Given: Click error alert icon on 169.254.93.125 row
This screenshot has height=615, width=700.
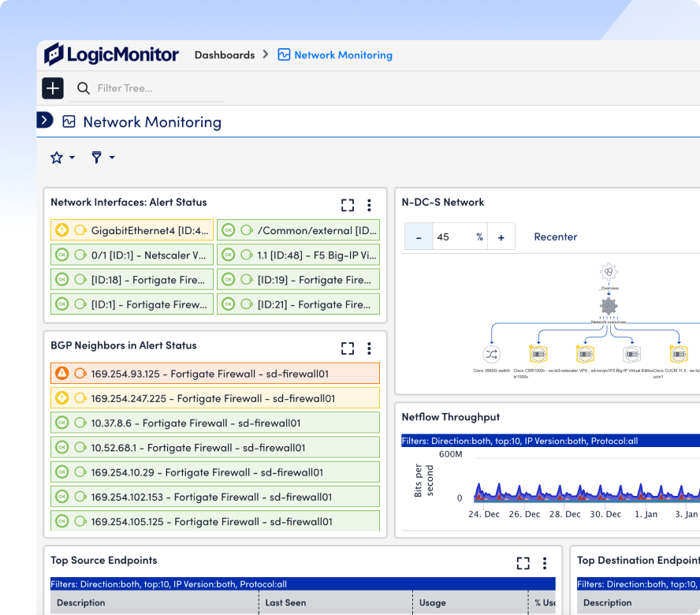Looking at the screenshot, I should click(x=62, y=373).
